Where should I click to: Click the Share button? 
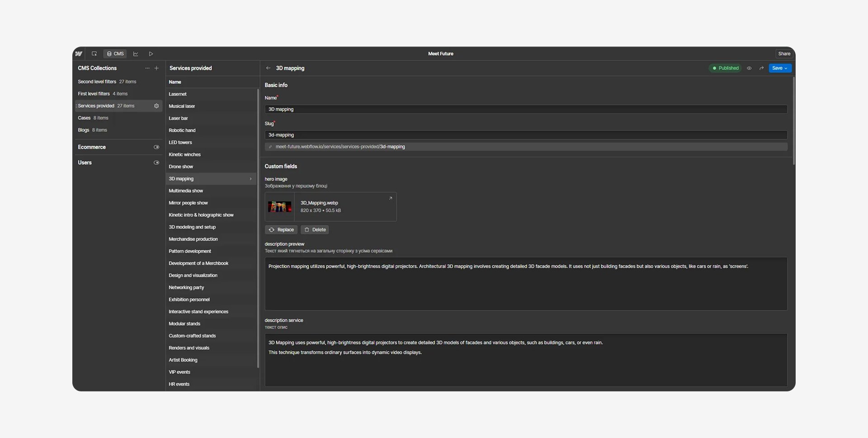click(784, 54)
